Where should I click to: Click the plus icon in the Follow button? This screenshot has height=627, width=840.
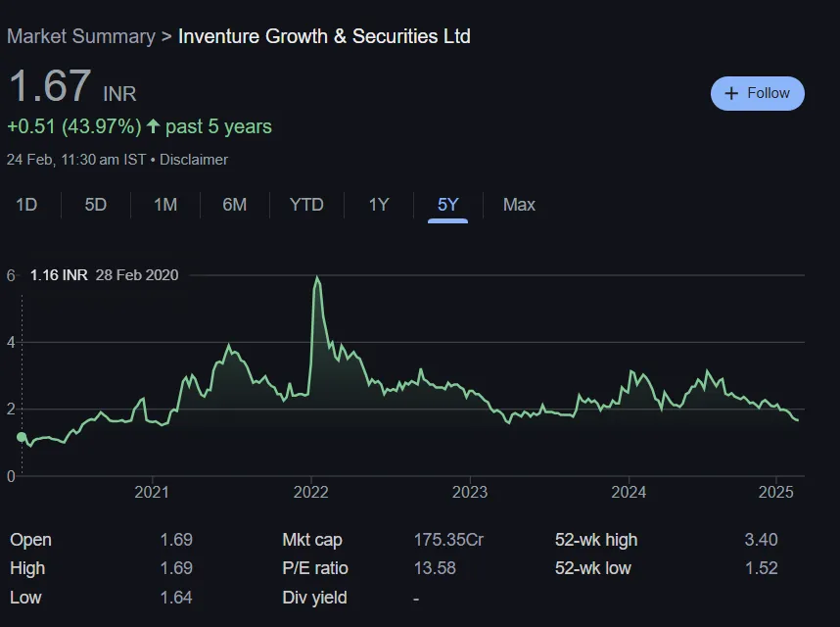(x=730, y=93)
